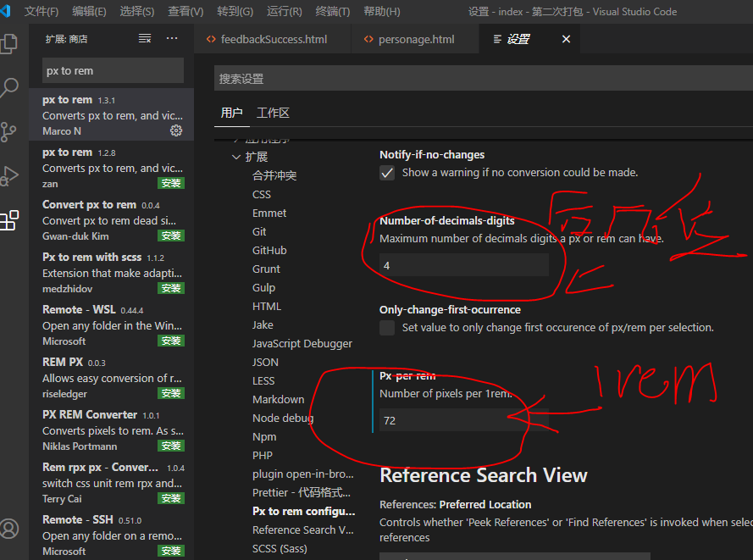Open the 终端(T) menu
The width and height of the screenshot is (753, 560).
click(333, 12)
